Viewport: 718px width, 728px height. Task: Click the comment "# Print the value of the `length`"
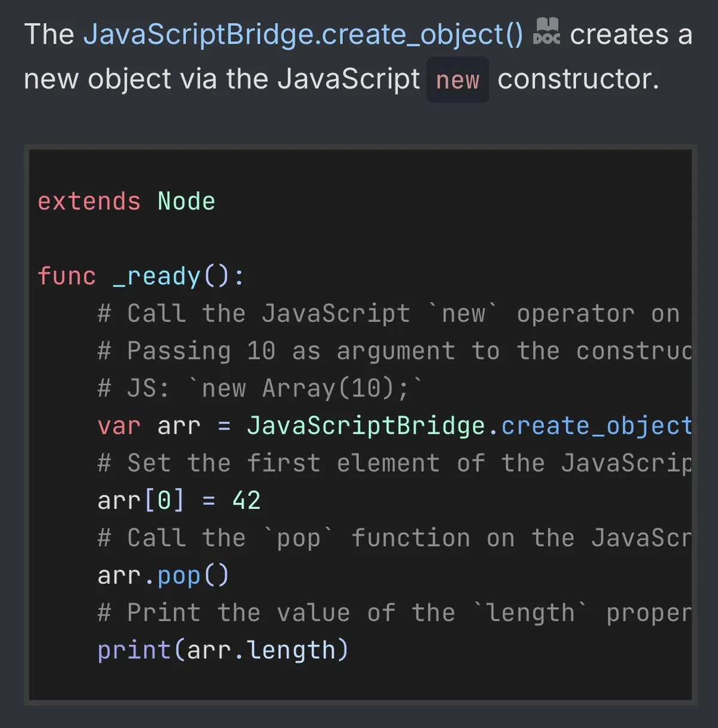click(343, 613)
